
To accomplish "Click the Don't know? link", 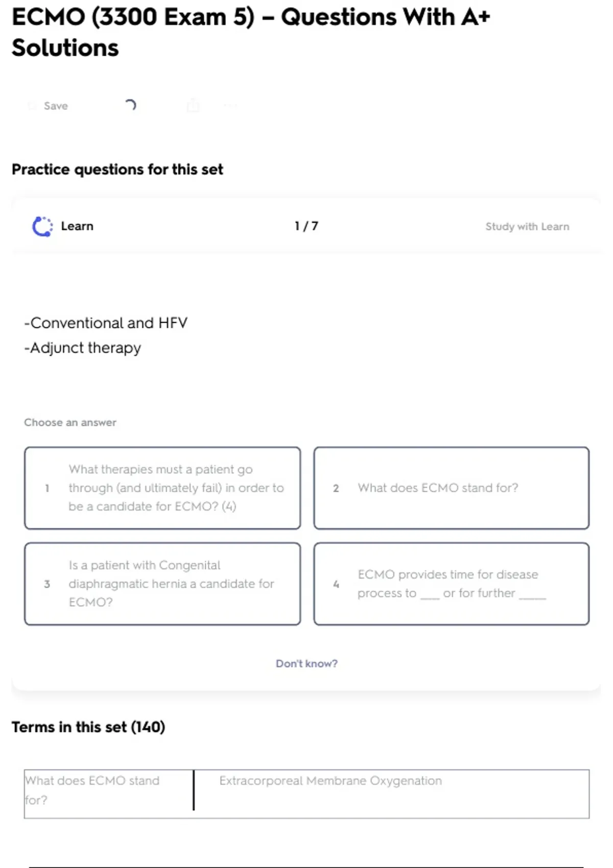I will coord(306,663).
